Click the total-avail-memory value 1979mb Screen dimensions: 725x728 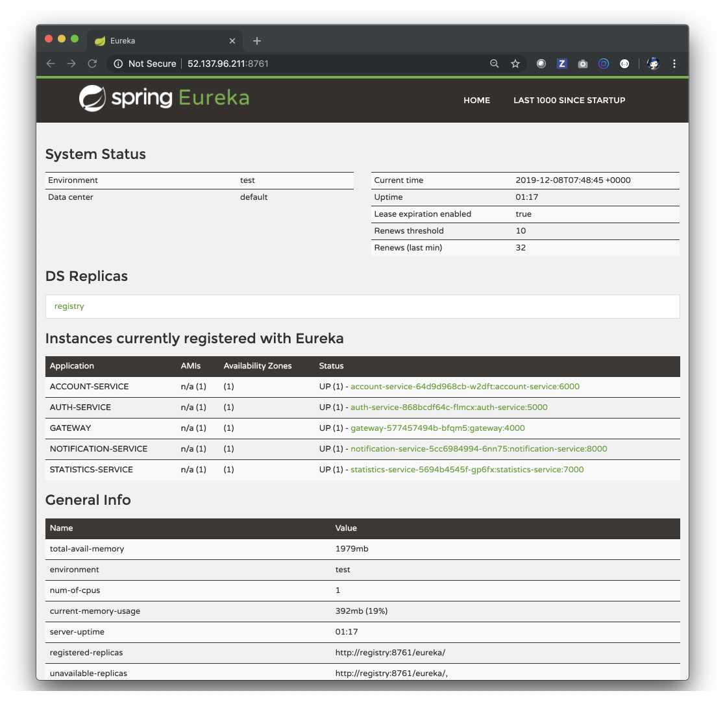(352, 549)
